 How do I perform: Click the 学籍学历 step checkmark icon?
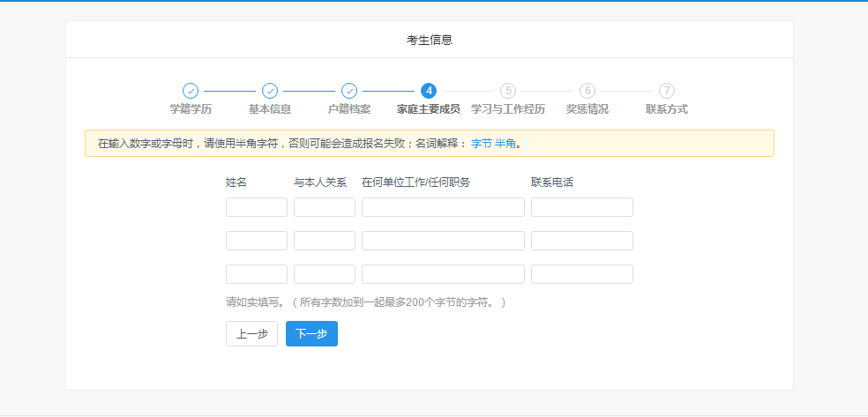pos(191,91)
